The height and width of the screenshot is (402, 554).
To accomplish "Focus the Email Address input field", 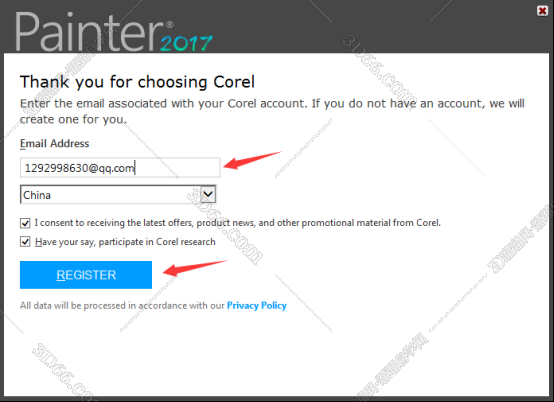I will point(120,167).
